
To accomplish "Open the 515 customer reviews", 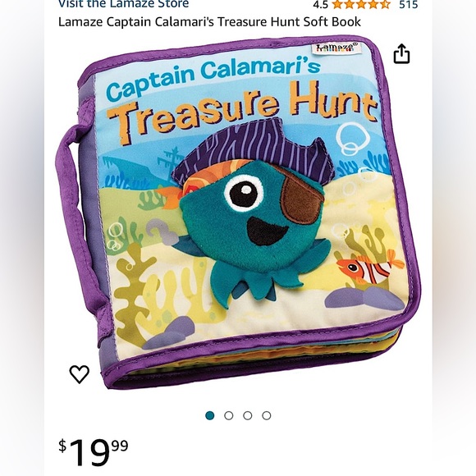I will [x=409, y=4].
